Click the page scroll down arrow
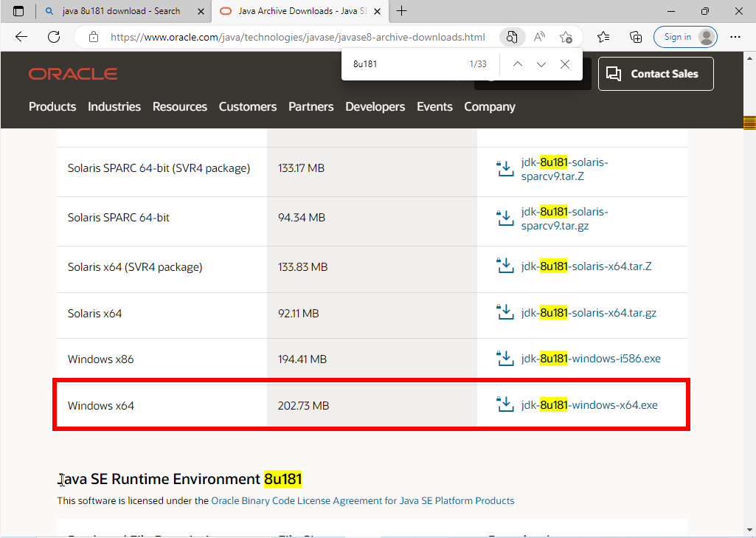 (x=749, y=531)
